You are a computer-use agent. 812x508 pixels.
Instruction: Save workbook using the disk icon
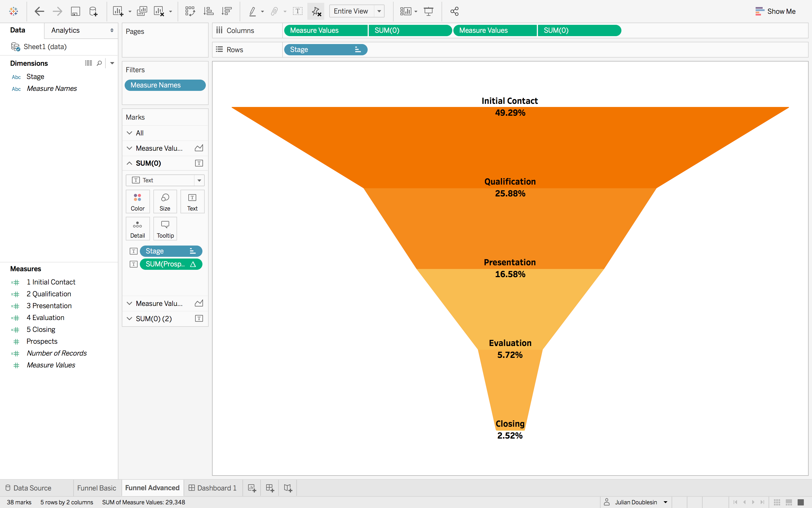(76, 11)
